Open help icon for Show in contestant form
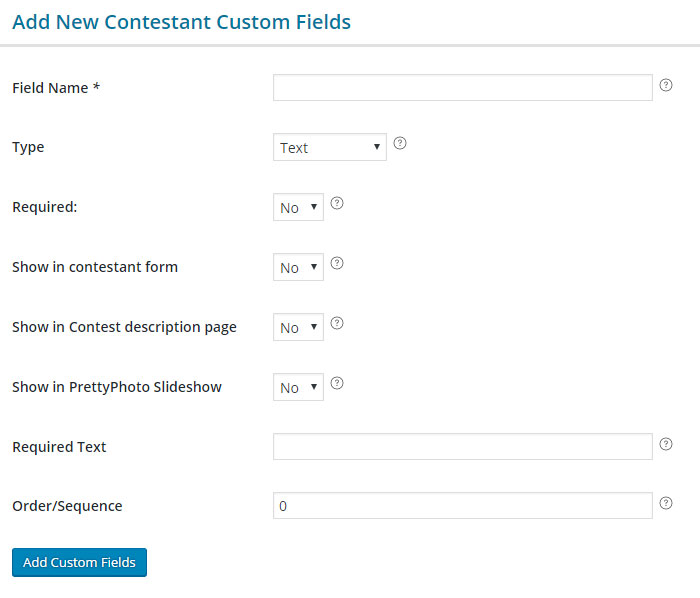 (337, 263)
